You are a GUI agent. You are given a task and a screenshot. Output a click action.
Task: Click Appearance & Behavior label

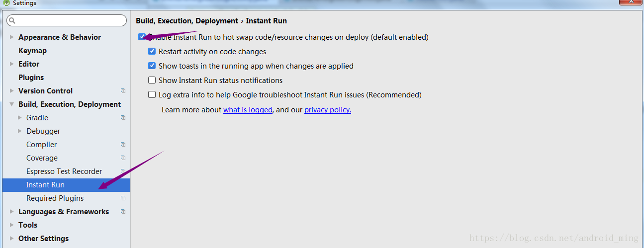pyautogui.click(x=60, y=37)
